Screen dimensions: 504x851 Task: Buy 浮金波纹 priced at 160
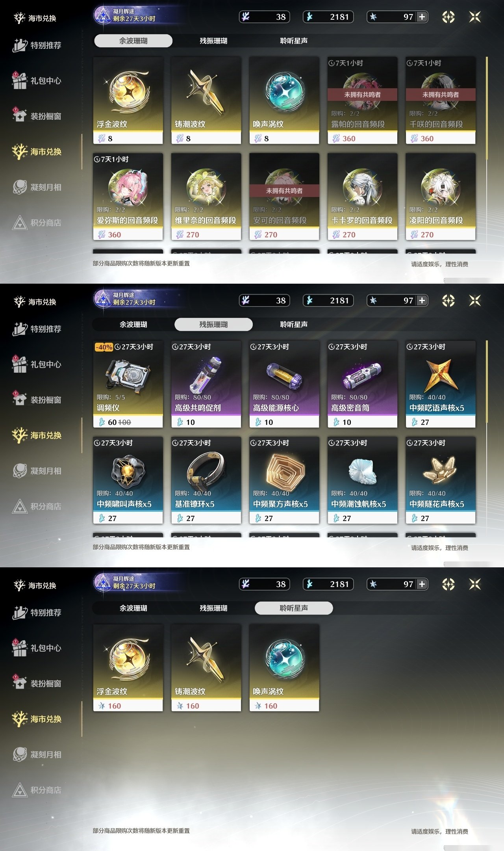pyautogui.click(x=128, y=668)
